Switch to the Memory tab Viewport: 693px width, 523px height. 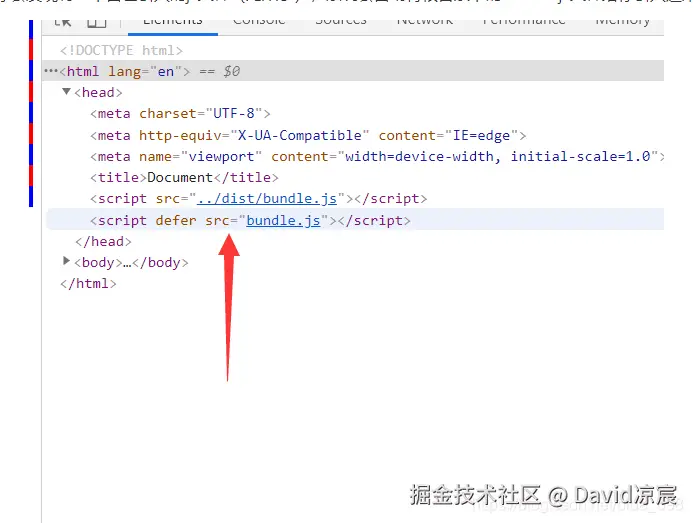[623, 23]
